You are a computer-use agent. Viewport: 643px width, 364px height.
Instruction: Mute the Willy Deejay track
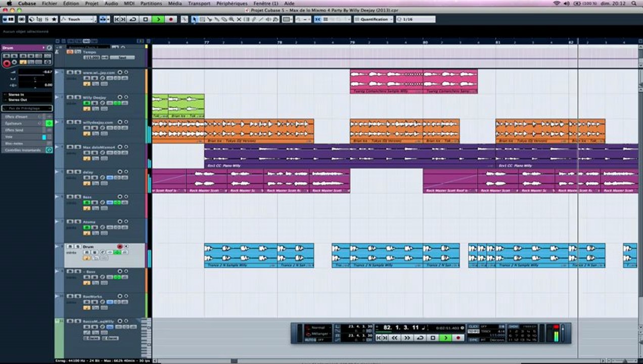(x=70, y=97)
